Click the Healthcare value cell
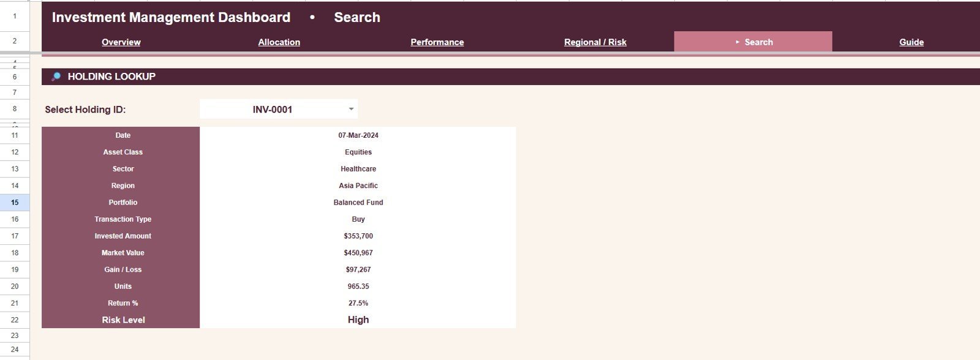980x360 pixels. point(358,169)
